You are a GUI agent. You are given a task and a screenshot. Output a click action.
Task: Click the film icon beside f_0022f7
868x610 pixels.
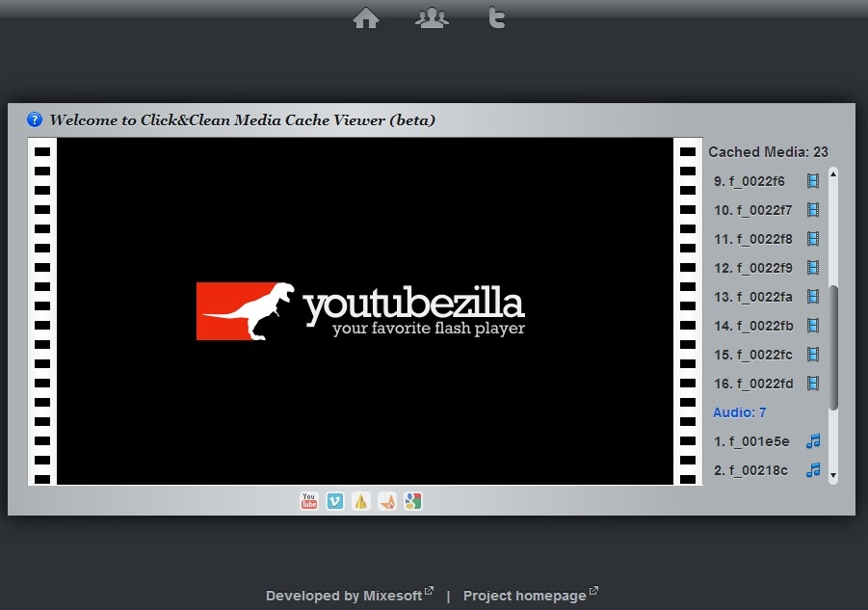coord(813,210)
